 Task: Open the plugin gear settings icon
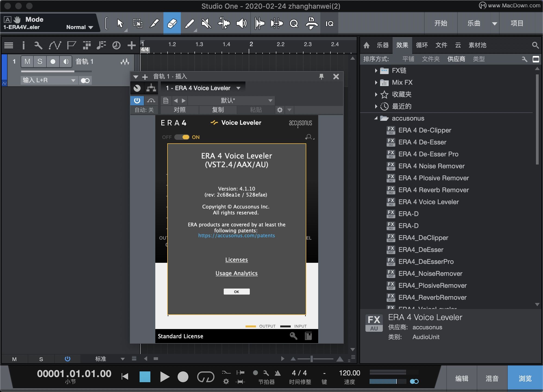click(280, 110)
